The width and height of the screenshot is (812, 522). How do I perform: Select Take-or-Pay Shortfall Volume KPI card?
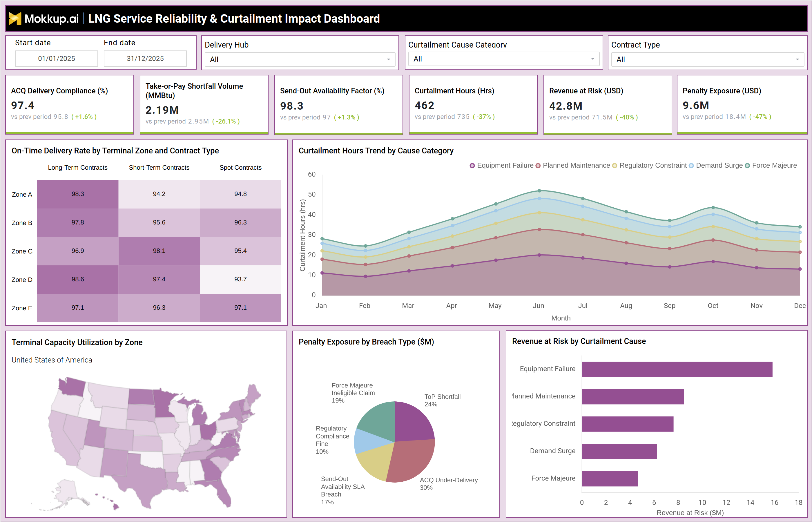point(204,105)
